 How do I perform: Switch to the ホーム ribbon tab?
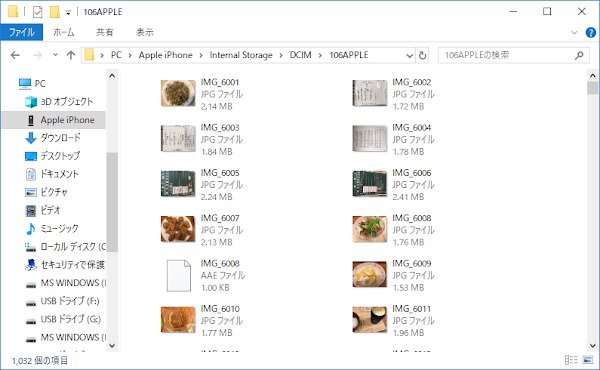[64, 33]
